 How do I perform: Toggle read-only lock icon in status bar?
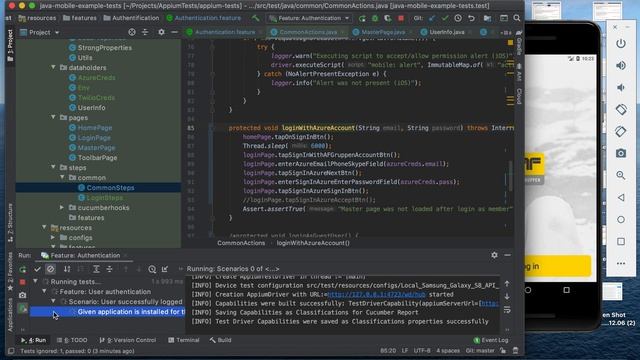point(503,351)
